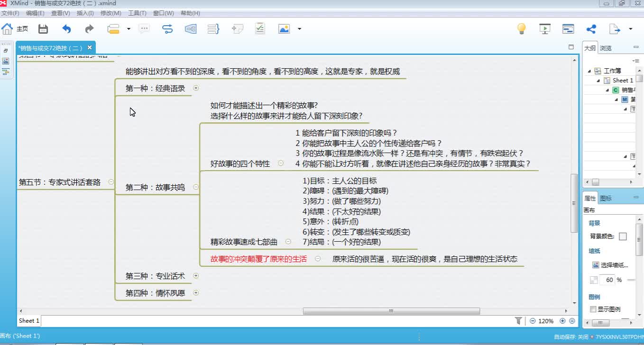Enable the 显示图例 checkbox
Image resolution: width=644 pixels, height=345 pixels.
(593, 309)
